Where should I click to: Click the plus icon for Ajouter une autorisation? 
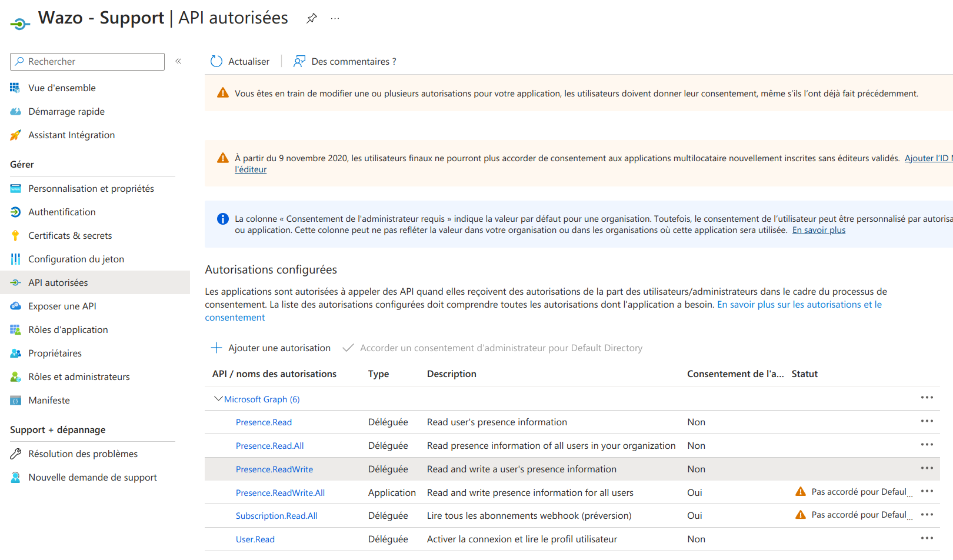point(216,348)
